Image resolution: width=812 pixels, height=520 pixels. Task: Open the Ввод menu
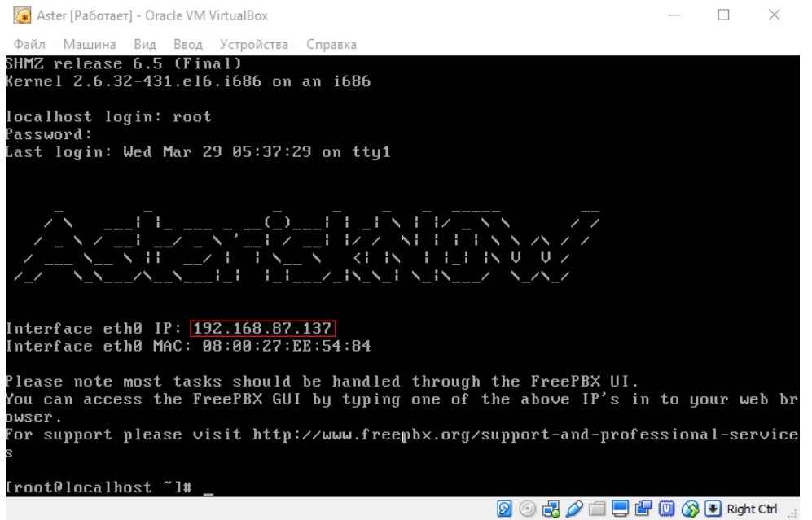click(x=187, y=45)
